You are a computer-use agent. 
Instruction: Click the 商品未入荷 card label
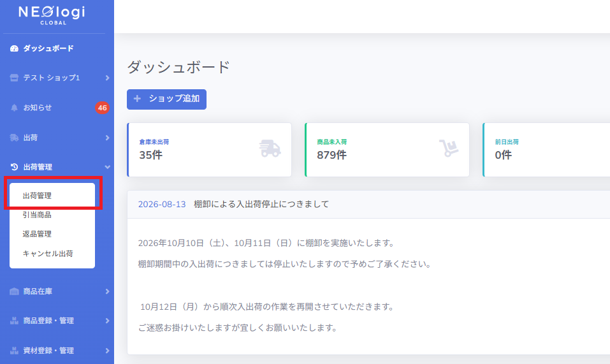332,142
